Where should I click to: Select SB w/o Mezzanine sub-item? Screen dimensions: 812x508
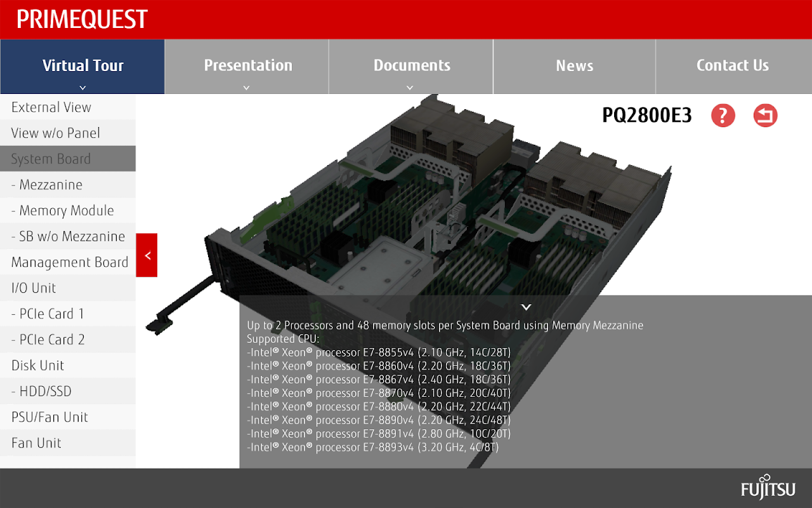[68, 236]
